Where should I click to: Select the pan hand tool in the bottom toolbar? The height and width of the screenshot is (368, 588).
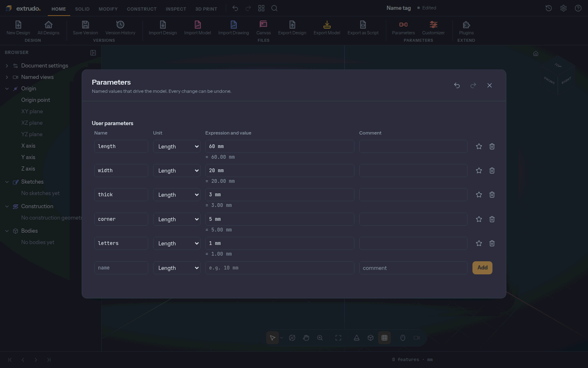coord(306,338)
